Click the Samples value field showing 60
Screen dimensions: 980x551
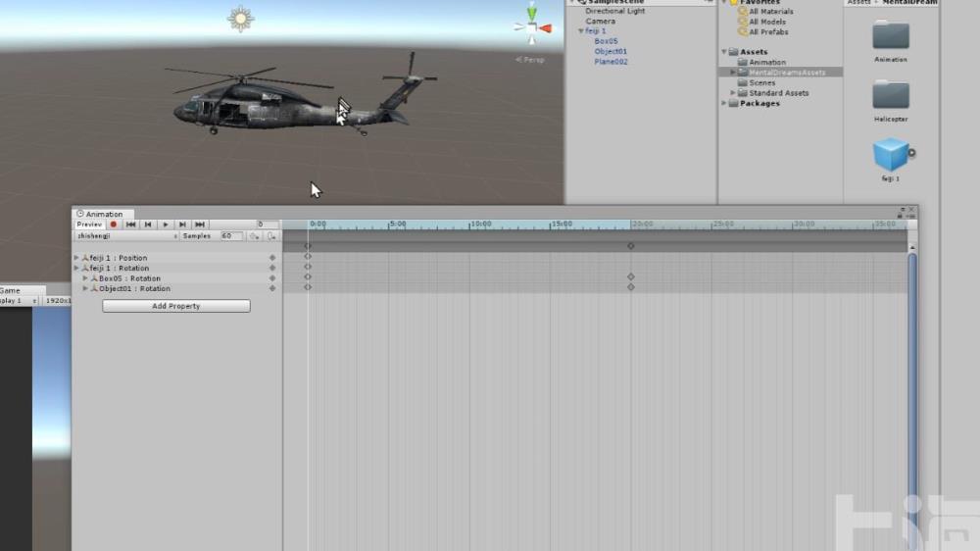pos(231,236)
